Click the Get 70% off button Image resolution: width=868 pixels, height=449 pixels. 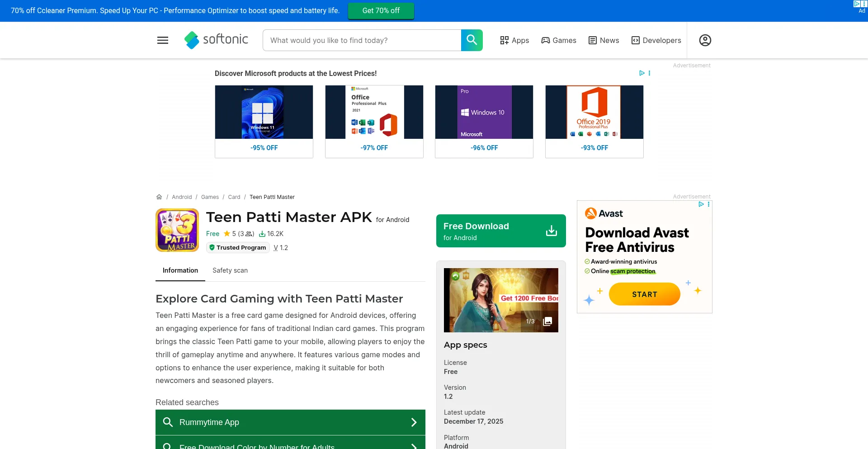click(381, 10)
